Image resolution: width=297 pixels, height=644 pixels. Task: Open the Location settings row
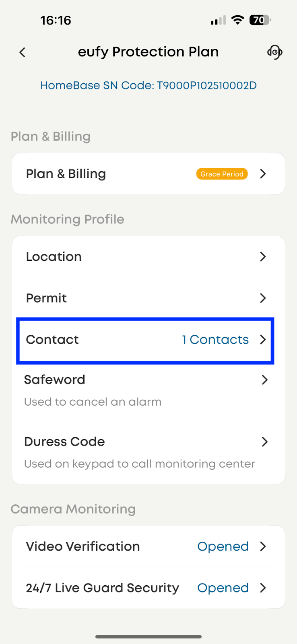[x=121, y=257]
